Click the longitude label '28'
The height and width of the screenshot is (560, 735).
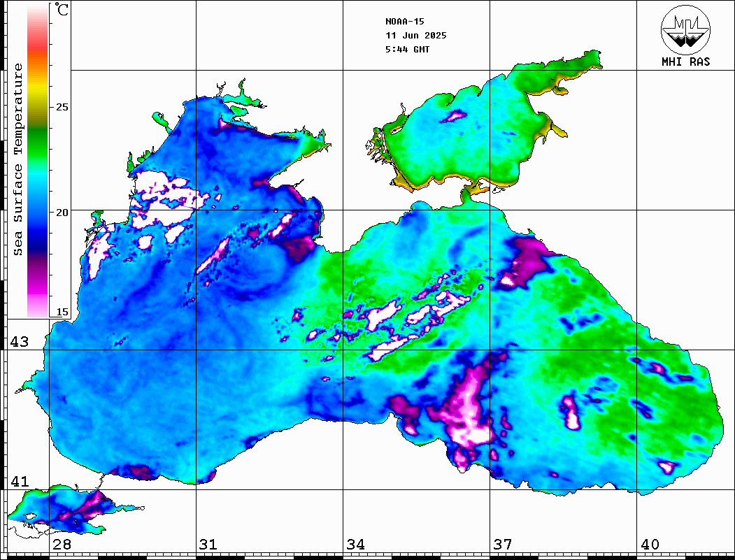[x=62, y=544]
